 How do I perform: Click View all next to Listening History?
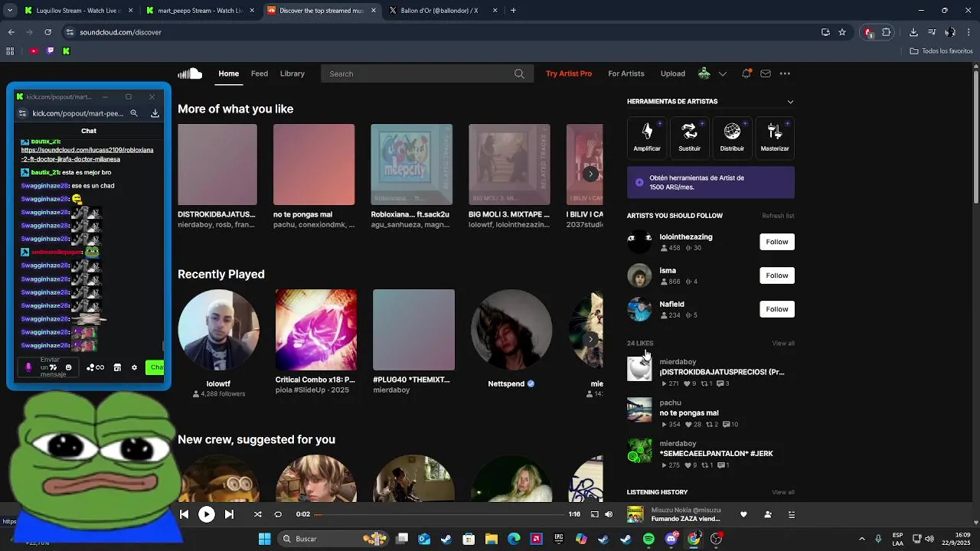tap(783, 492)
